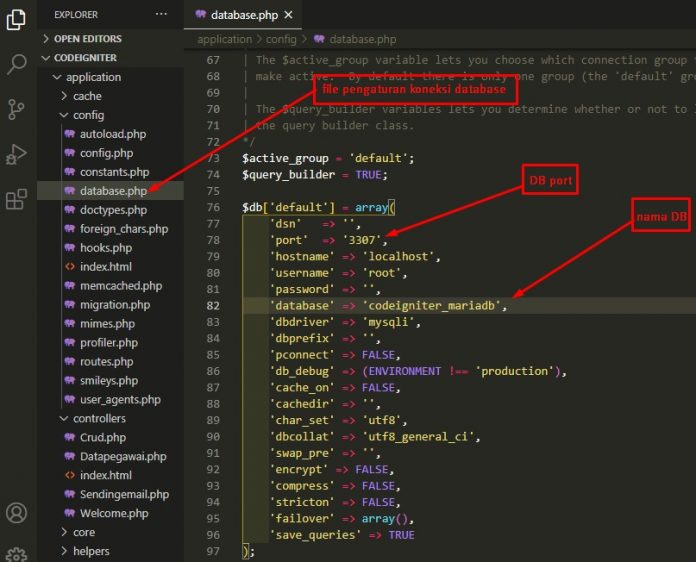Image resolution: width=696 pixels, height=562 pixels.
Task: Place cursor on 'localhost' hostname value
Action: pyautogui.click(x=399, y=257)
